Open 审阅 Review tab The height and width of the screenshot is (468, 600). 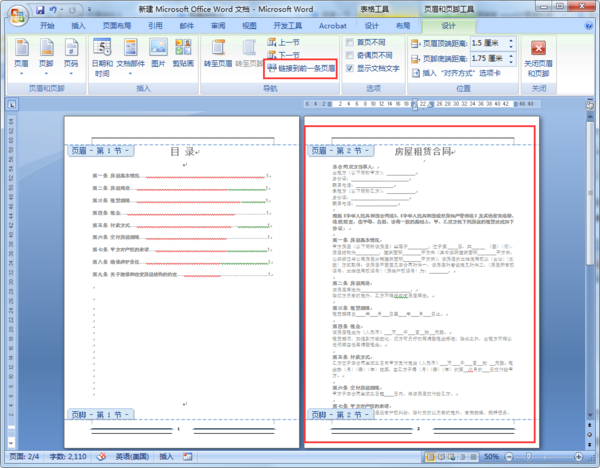coord(218,26)
